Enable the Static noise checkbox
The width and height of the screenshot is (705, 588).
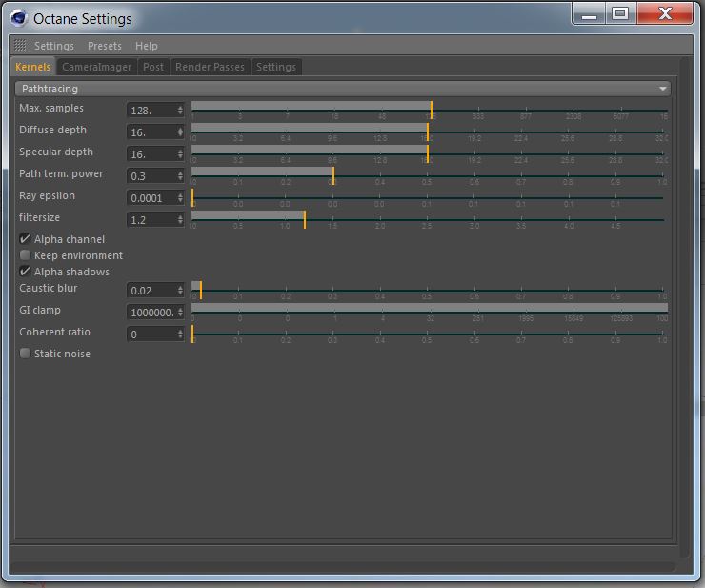coord(25,354)
